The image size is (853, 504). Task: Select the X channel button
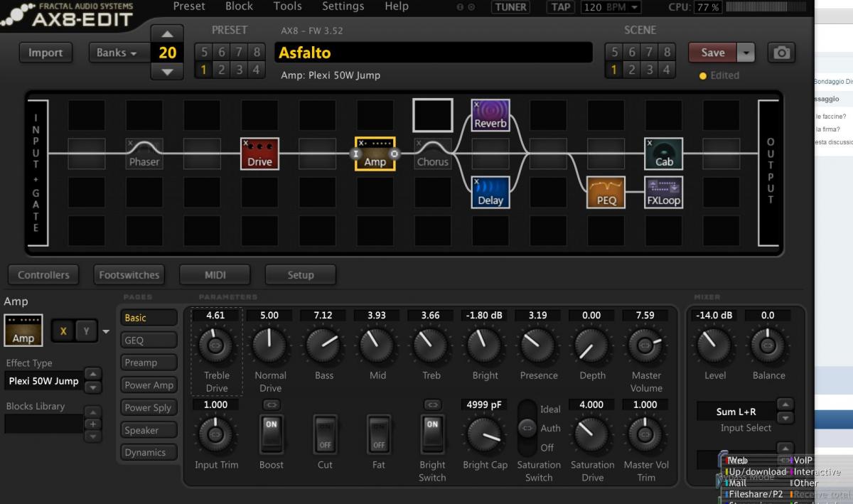[x=65, y=331]
